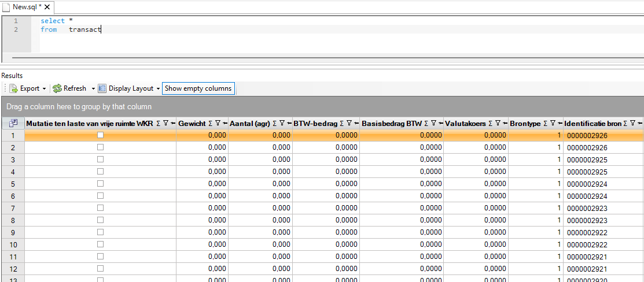Image resolution: width=644 pixels, height=282 pixels.
Task: Refresh the query results
Action: 70,88
